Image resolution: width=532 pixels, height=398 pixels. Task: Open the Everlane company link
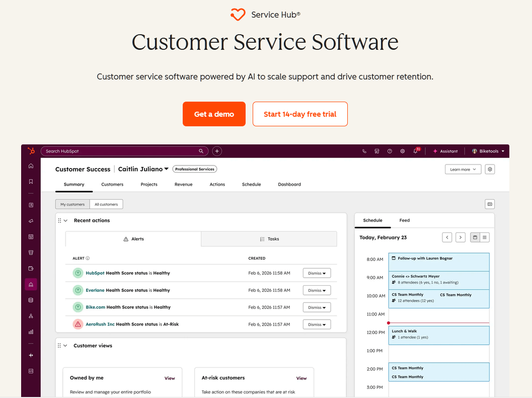point(95,290)
